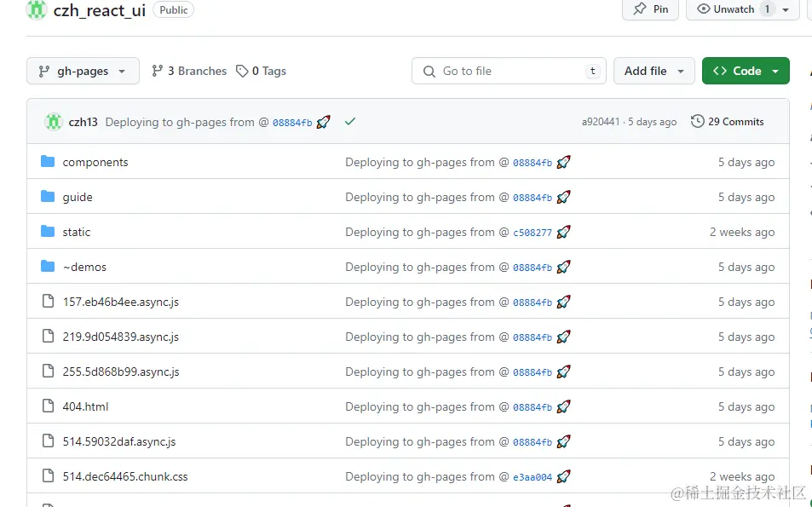
Task: Click file icon beside 157.eb46b4ee.async.js
Action: tap(48, 301)
